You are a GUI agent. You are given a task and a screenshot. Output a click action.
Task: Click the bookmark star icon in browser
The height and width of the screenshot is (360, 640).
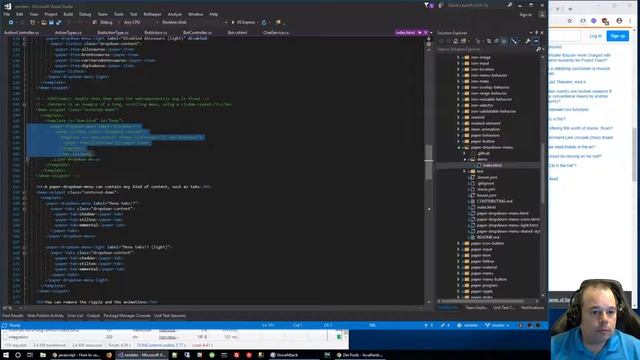point(570,21)
